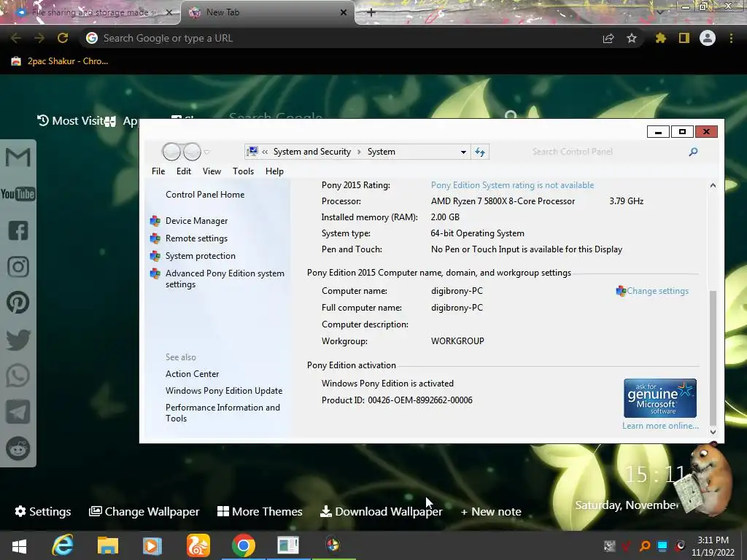Refresh Control Panel address bar
This screenshot has height=560, width=747.
pyautogui.click(x=480, y=152)
